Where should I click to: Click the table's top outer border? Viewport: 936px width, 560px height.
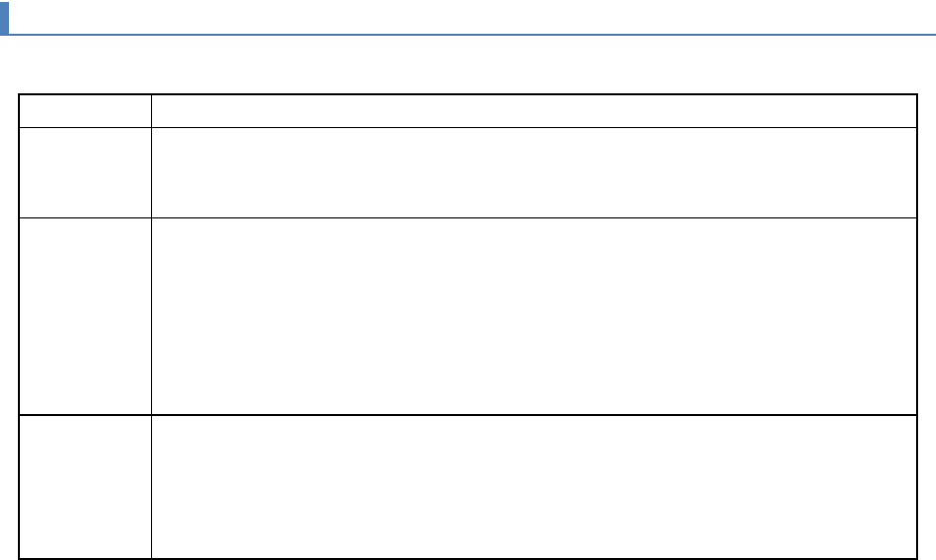pos(467,94)
